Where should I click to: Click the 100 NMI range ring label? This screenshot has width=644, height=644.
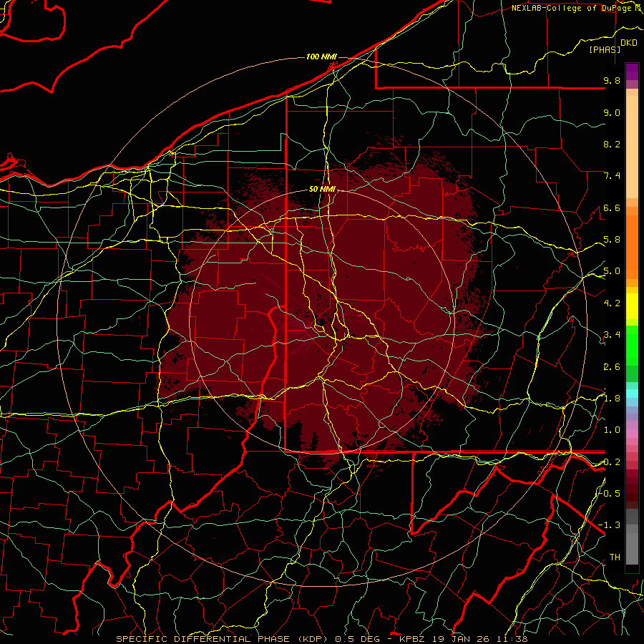pos(321,57)
